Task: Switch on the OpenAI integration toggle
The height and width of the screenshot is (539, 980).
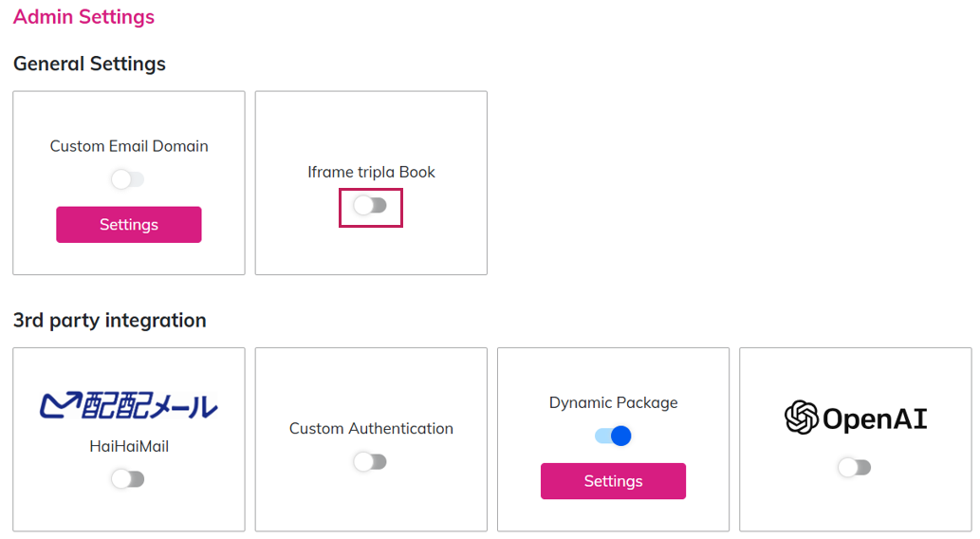Action: pyautogui.click(x=854, y=467)
